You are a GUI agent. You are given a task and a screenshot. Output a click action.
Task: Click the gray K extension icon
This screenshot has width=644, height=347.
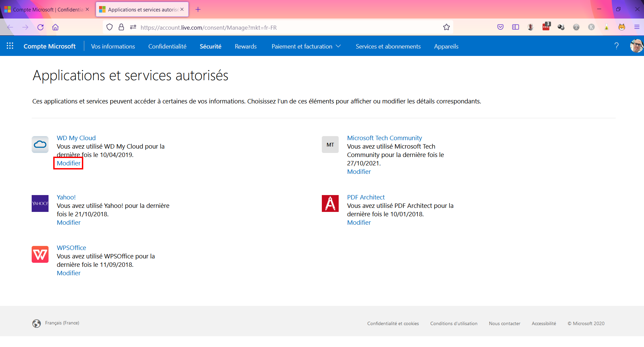(x=591, y=27)
